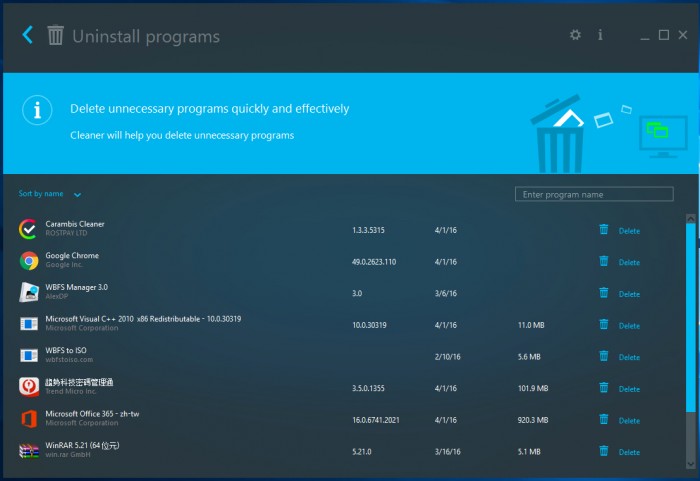Click the 2/10/16 install date
This screenshot has height=481, width=700.
tap(447, 356)
